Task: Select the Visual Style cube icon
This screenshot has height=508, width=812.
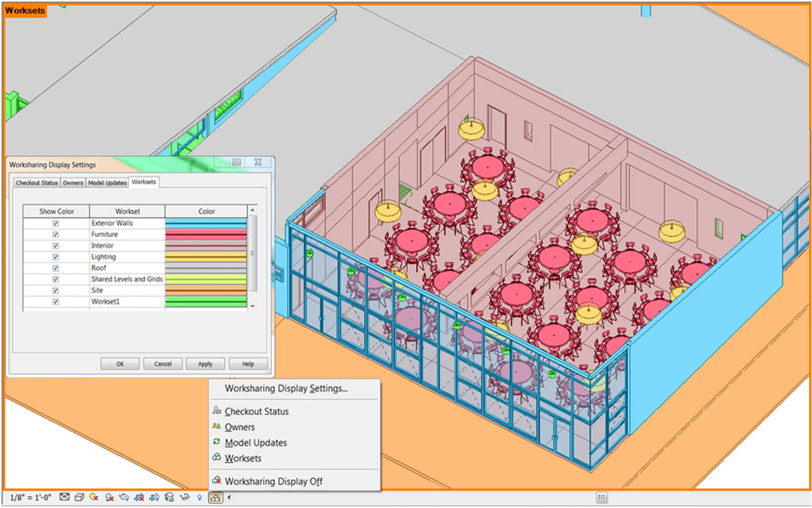Action: (79, 497)
